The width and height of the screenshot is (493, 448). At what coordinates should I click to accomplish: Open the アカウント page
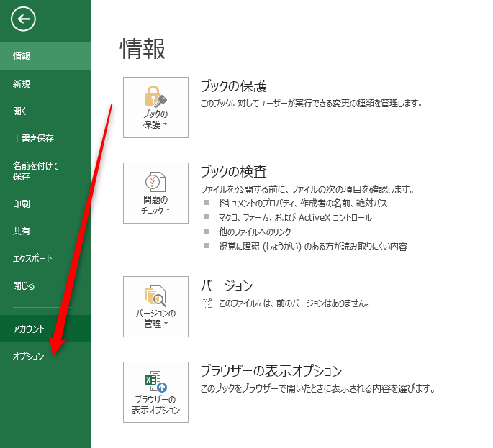coord(45,329)
